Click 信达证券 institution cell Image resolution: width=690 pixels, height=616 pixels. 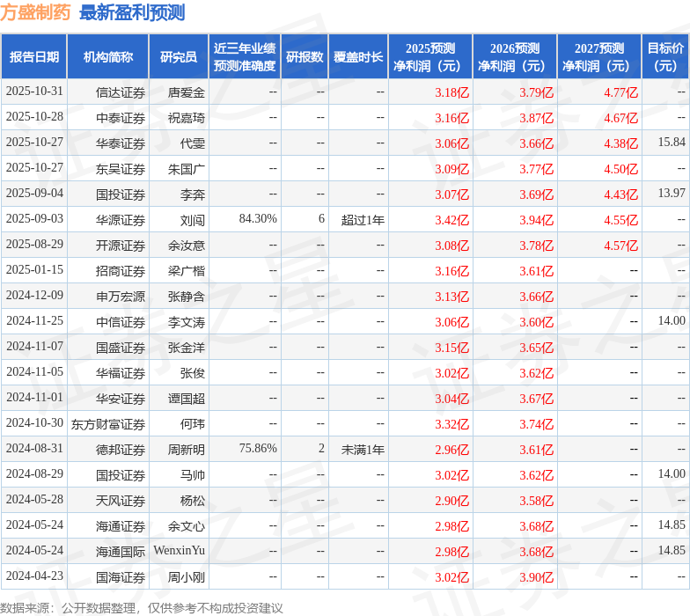pyautogui.click(x=121, y=92)
